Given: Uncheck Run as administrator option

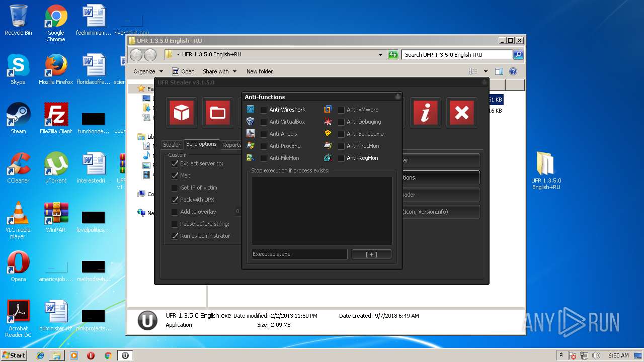Looking at the screenshot, I should (175, 236).
